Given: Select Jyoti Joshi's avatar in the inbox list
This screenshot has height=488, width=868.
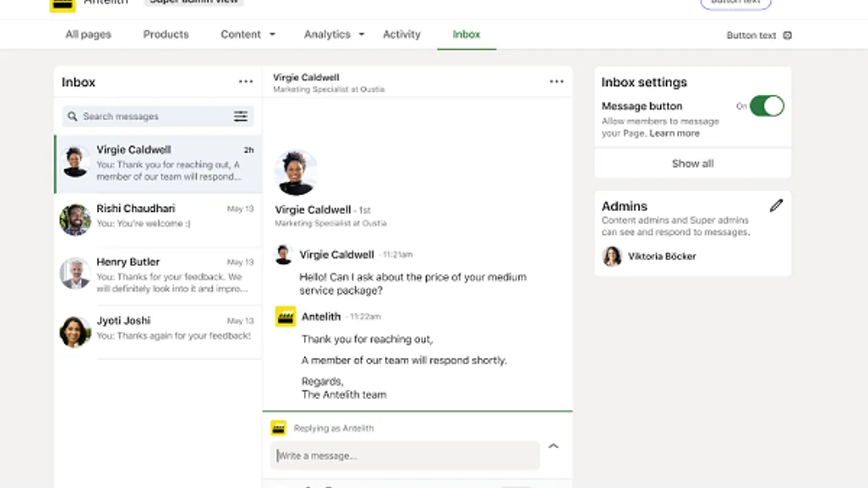Looking at the screenshot, I should (75, 332).
